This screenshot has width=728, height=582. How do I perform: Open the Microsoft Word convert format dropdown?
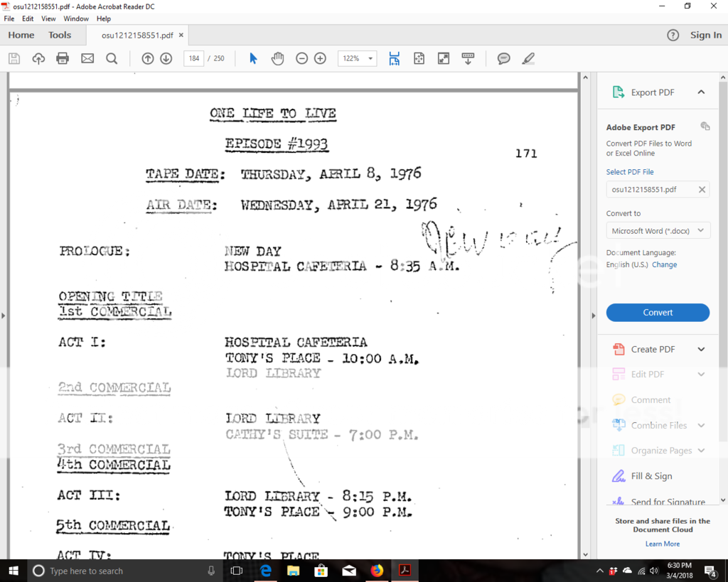click(x=658, y=230)
